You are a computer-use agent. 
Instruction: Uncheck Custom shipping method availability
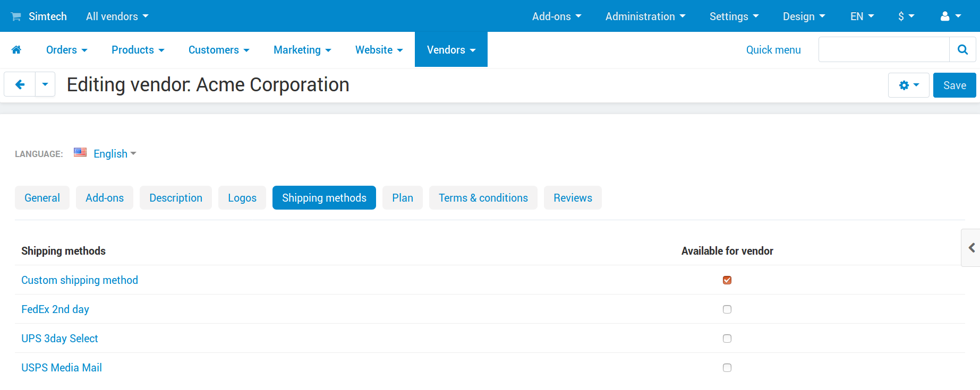tap(727, 280)
